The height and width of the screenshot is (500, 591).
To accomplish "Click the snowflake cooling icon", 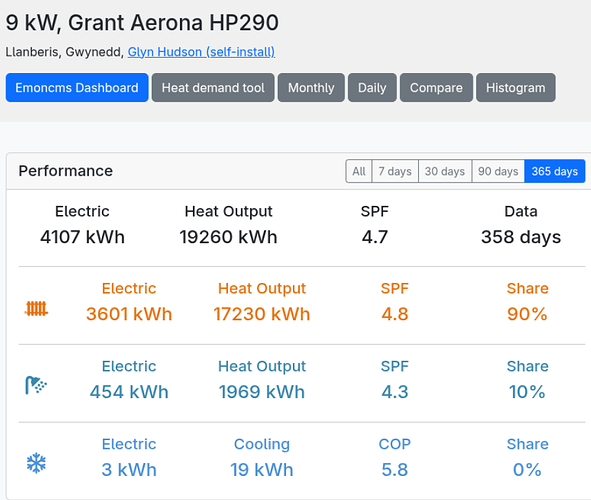I will point(36,463).
